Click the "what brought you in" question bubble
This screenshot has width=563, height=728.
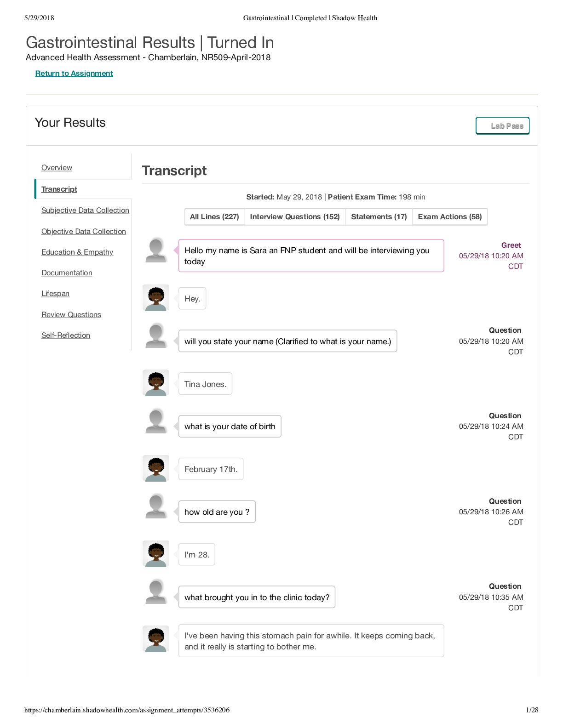pos(257,597)
